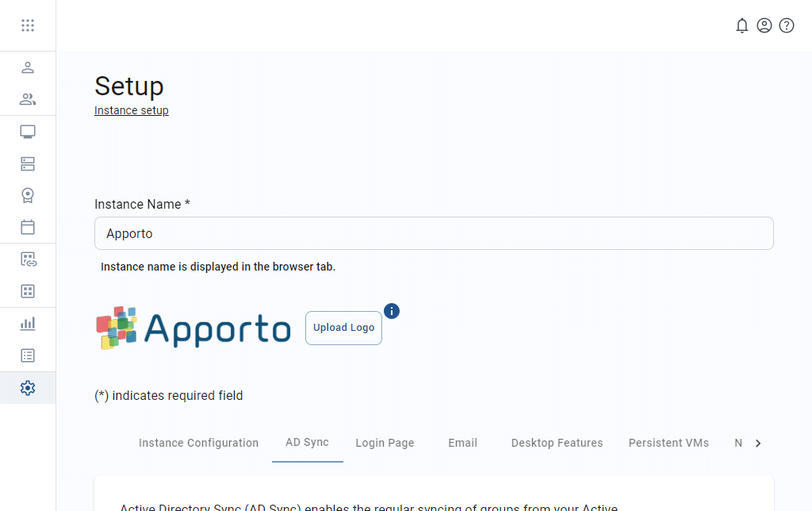This screenshot has width=812, height=511.
Task: Switch to the Desktop Features tab
Action: point(557,443)
